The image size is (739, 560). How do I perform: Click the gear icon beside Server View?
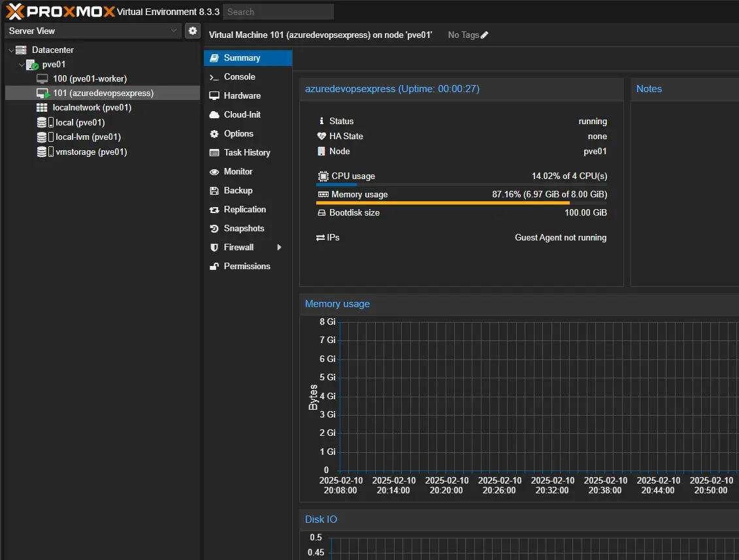point(192,31)
